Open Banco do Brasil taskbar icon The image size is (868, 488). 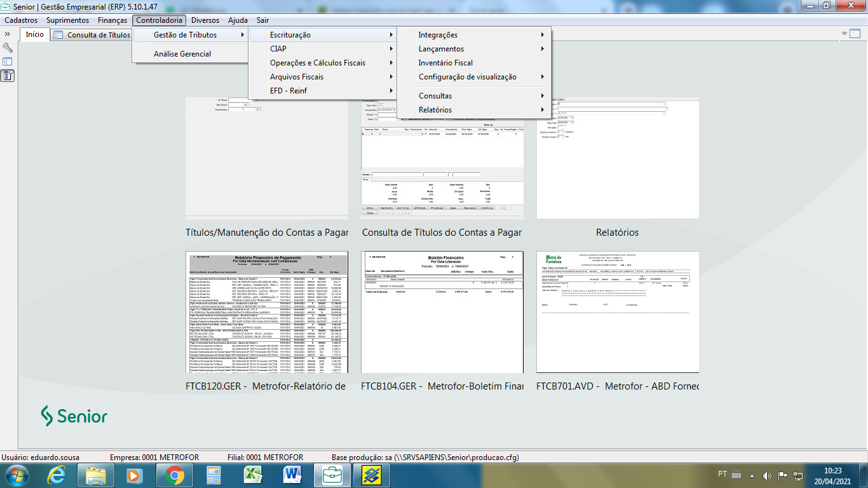point(371,475)
